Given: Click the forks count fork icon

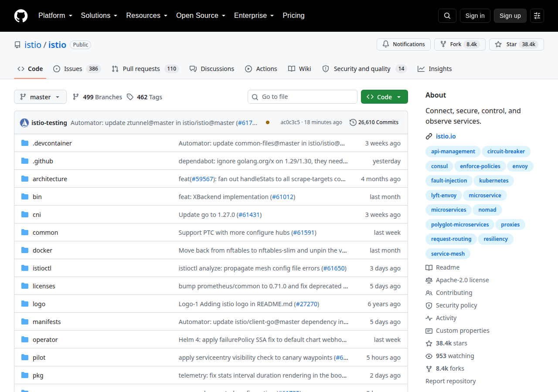Looking at the screenshot, I should click(429, 368).
